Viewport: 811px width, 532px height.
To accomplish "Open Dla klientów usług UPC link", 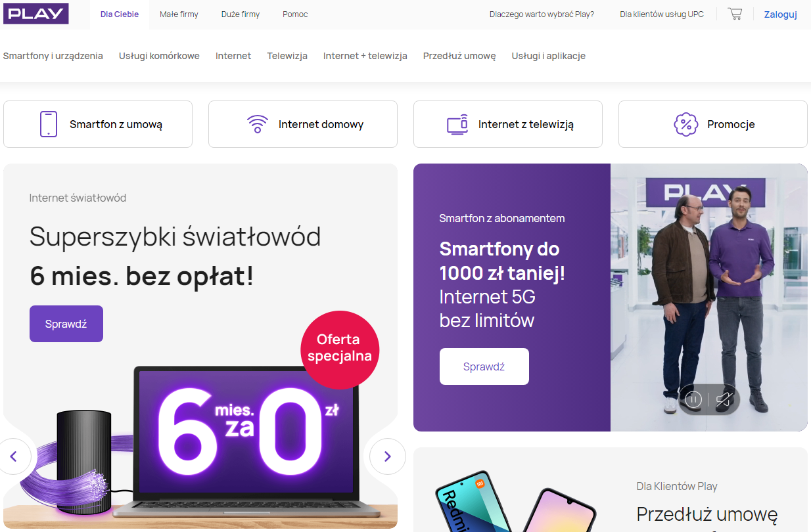I will coord(662,14).
